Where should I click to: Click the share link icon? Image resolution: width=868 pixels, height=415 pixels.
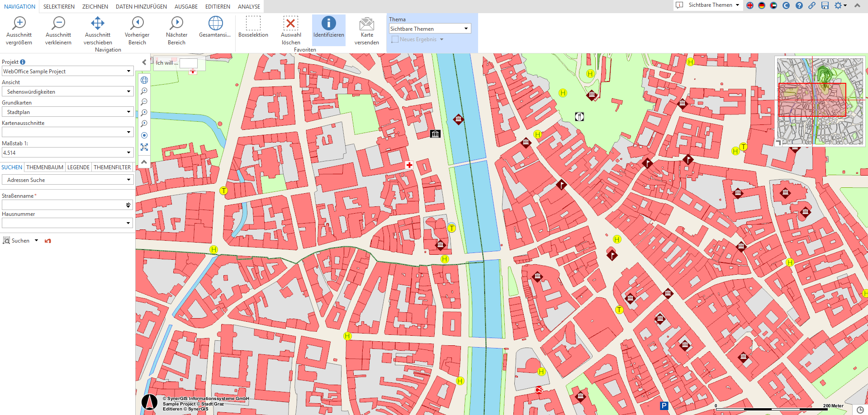pos(812,6)
